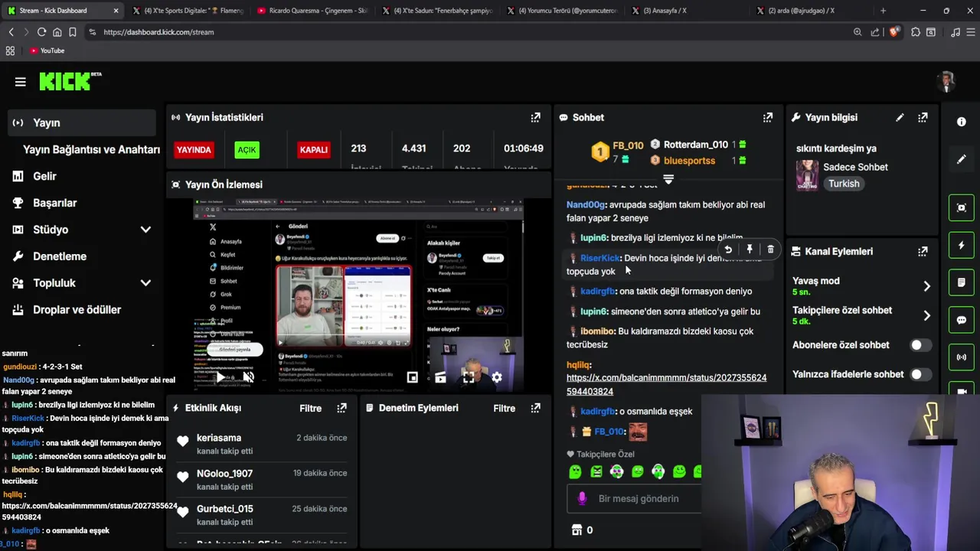The height and width of the screenshot is (551, 980).
Task: Delete the highlighted RiserKick chat message
Action: [x=770, y=249]
